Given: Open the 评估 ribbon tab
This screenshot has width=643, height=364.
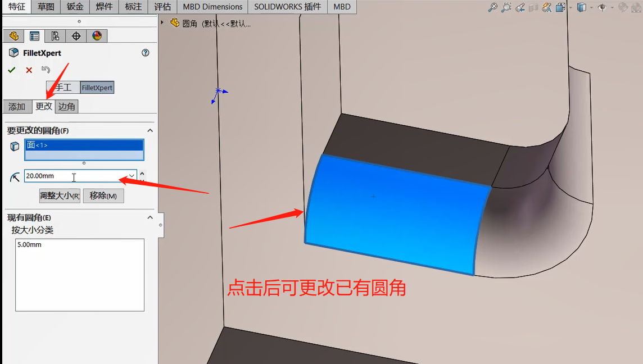Looking at the screenshot, I should click(x=162, y=7).
